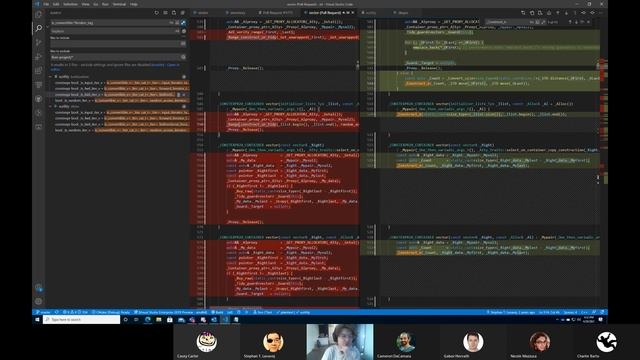The image size is (640, 360).
Task: Toggle search only in open editors
Action: 183,44
